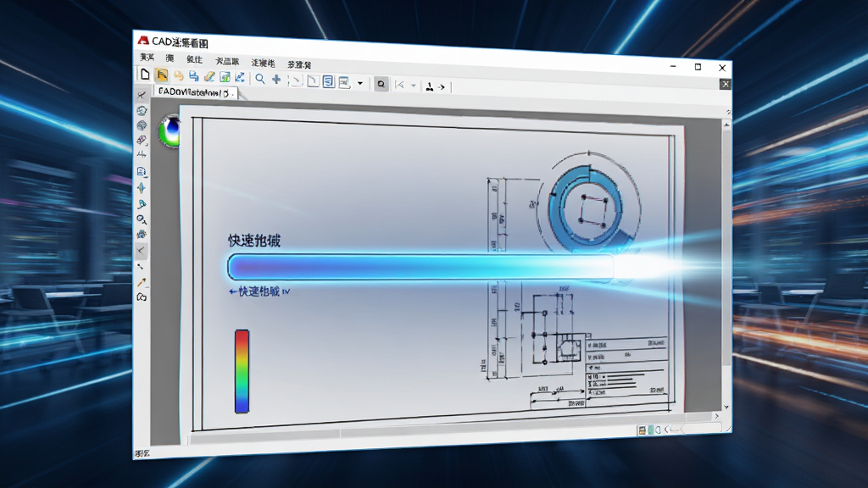Click the globe icon in left sidebar
Viewport: 868px width, 488px height.
coord(142,125)
